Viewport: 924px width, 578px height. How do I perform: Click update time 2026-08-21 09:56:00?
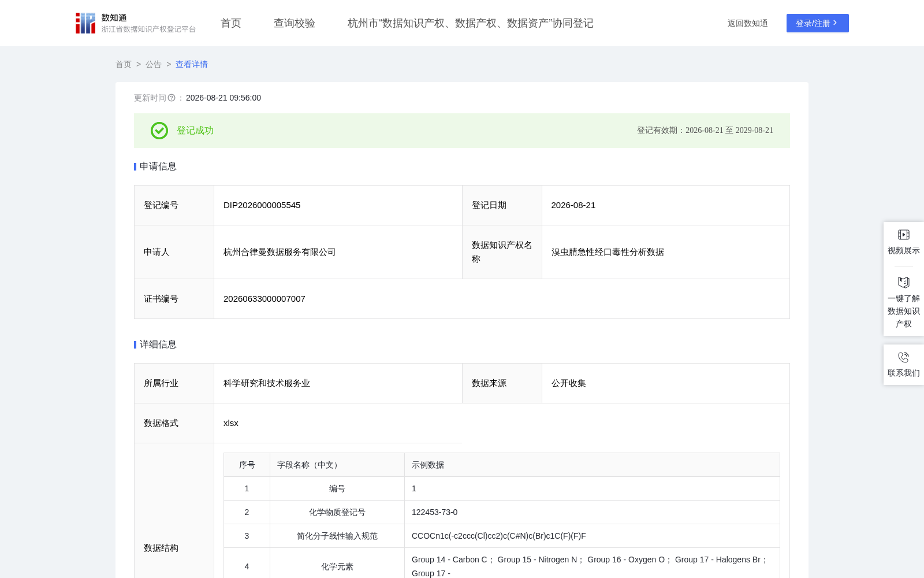(x=223, y=98)
